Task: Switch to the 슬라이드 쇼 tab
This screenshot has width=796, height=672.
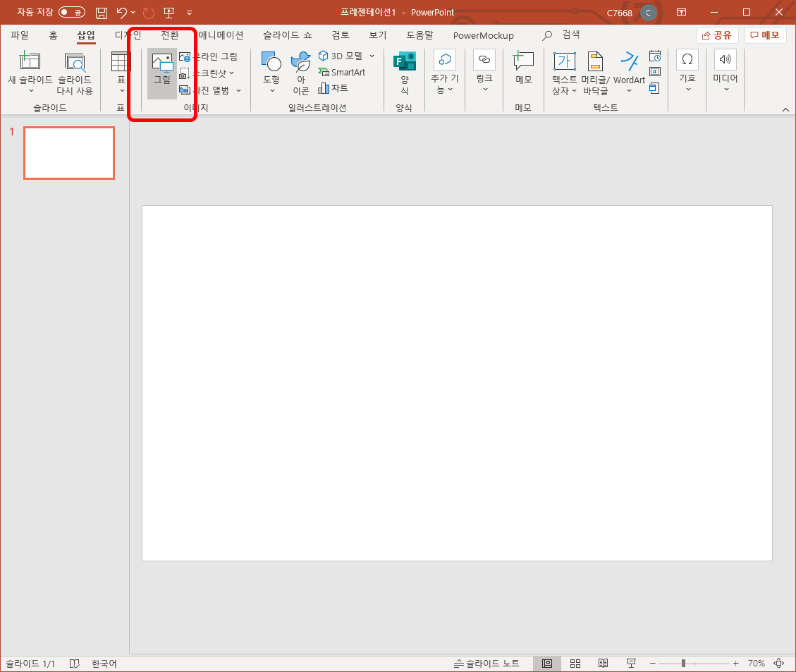Action: (x=288, y=35)
